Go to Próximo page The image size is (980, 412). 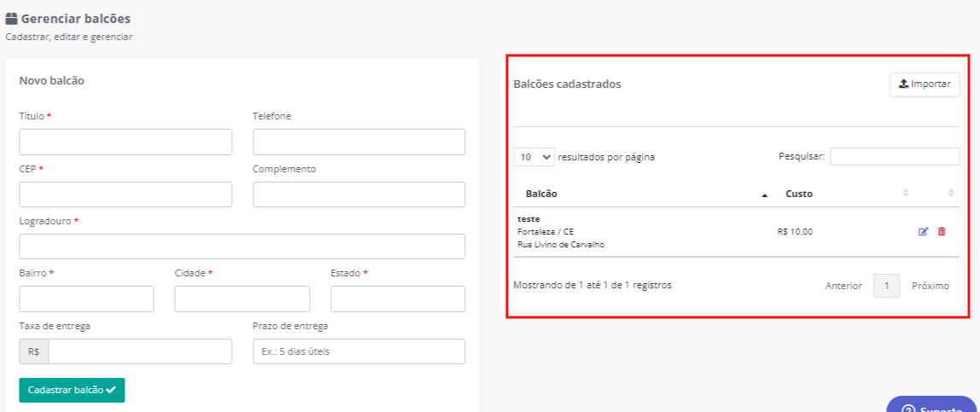(930, 286)
